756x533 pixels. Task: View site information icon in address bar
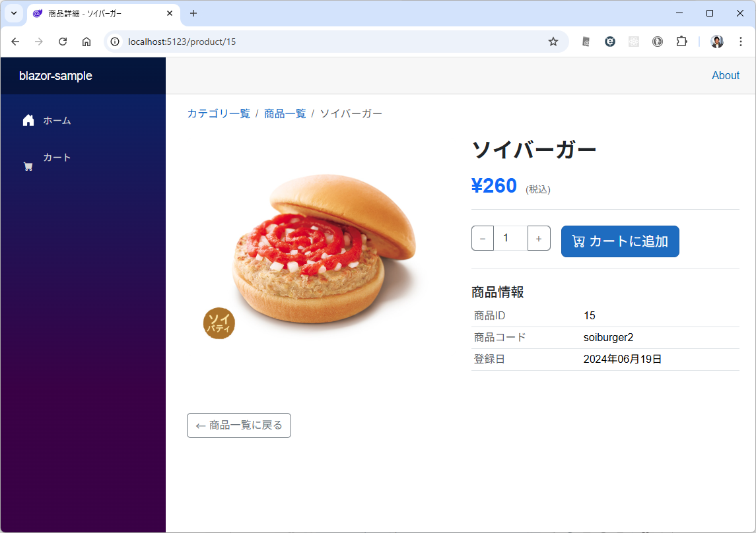pos(115,42)
